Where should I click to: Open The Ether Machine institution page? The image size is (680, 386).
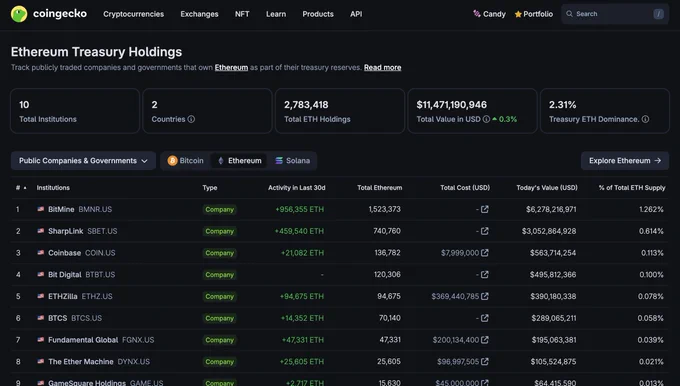[x=81, y=361]
